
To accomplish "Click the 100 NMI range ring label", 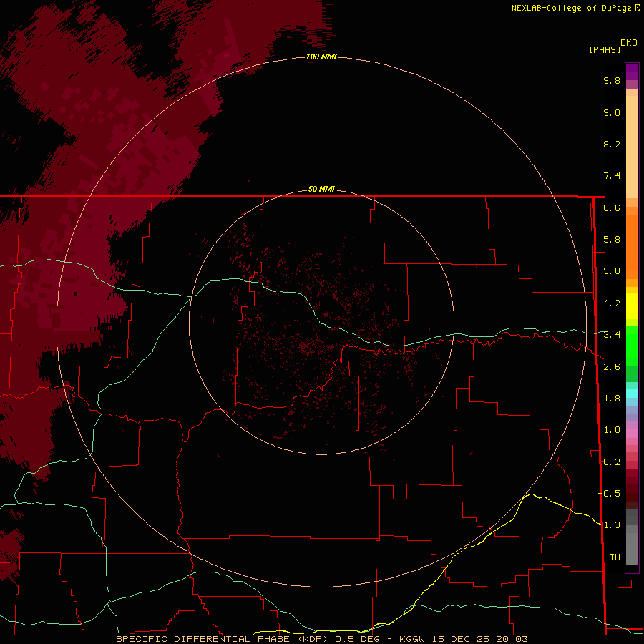I will click(321, 57).
